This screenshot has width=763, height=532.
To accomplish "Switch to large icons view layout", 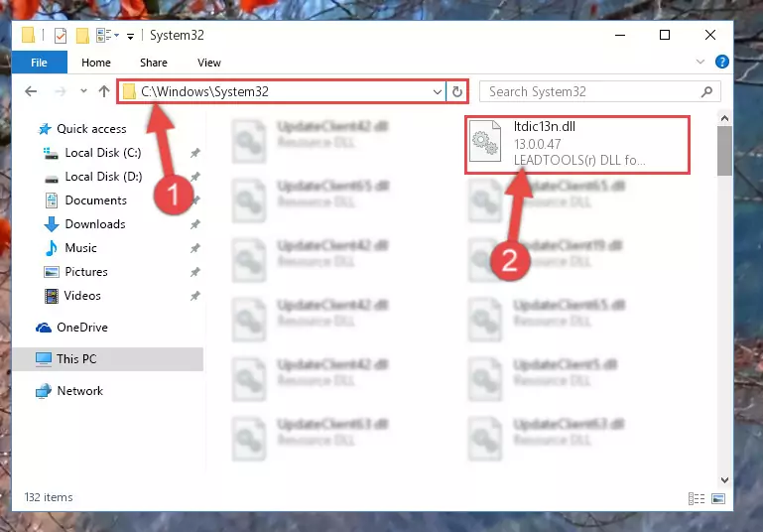I will 718,498.
